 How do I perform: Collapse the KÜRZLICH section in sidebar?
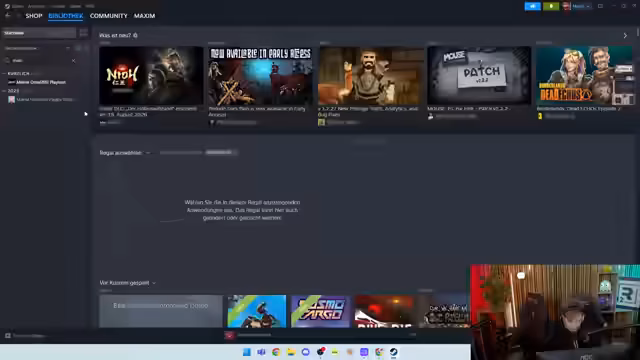pyautogui.click(x=4, y=73)
